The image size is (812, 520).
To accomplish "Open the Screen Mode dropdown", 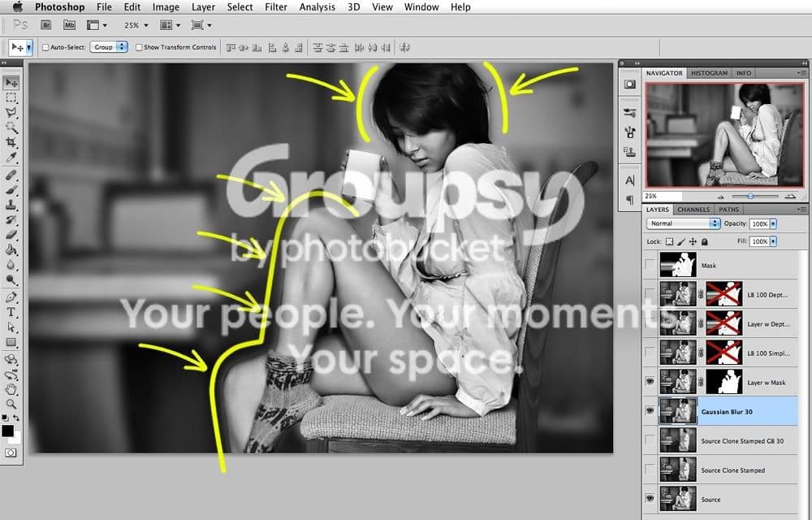I will coord(201,25).
